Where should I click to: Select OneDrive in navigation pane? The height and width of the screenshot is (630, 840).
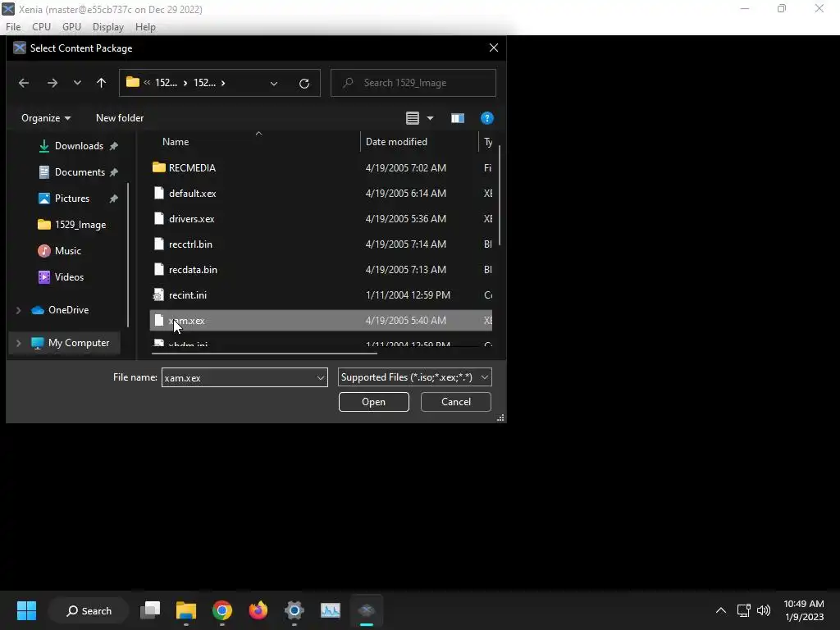click(x=68, y=310)
